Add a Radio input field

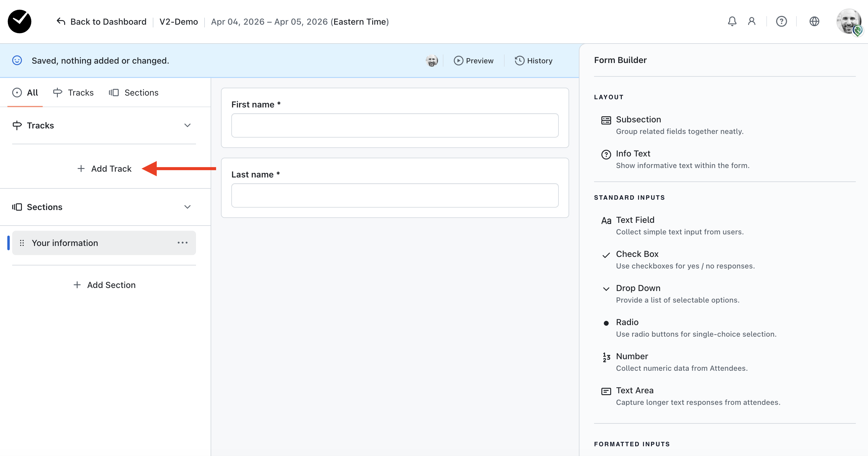pyautogui.click(x=627, y=322)
